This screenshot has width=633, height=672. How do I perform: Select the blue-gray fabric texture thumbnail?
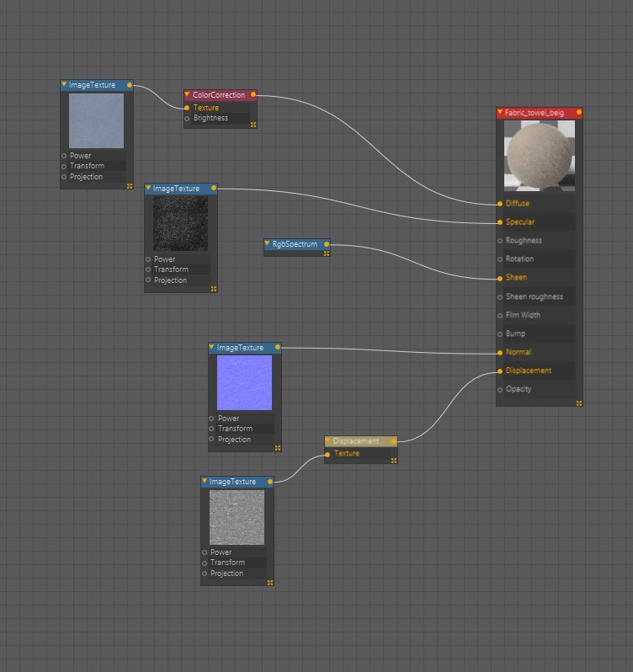point(96,121)
